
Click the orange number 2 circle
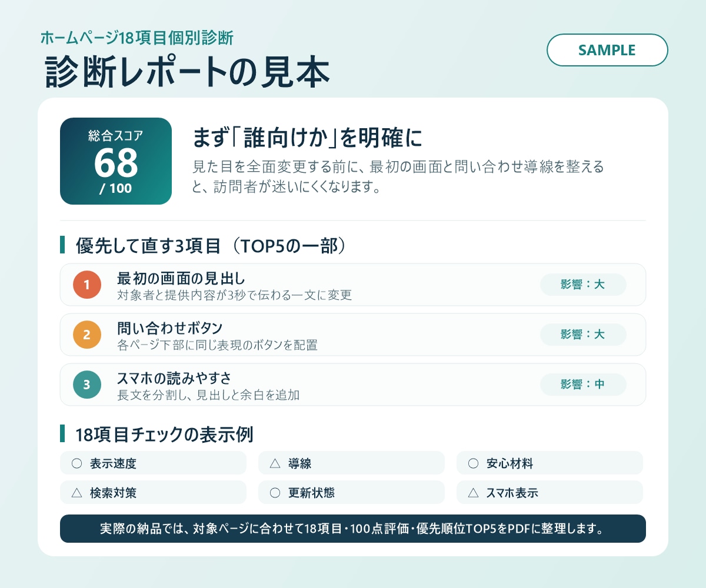coord(87,335)
